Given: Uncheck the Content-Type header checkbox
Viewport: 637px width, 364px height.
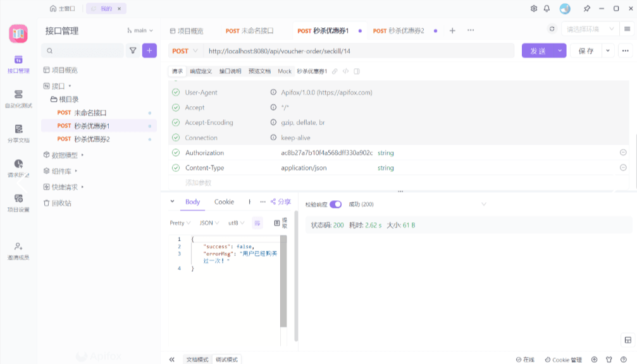Looking at the screenshot, I should coord(175,168).
